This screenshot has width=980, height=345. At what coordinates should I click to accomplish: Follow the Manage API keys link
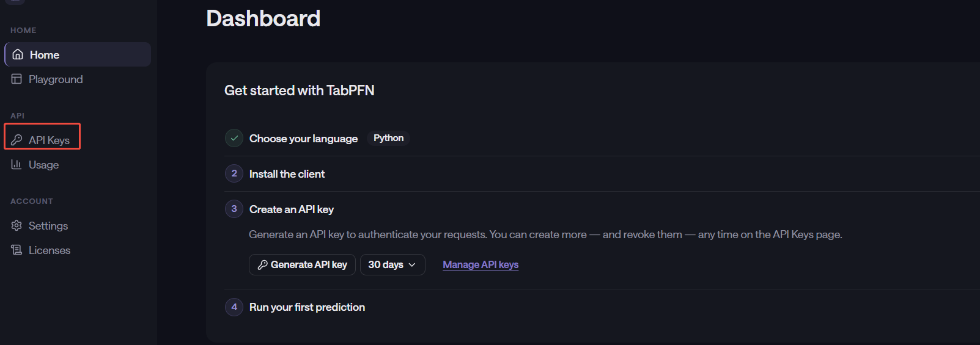[x=481, y=264]
